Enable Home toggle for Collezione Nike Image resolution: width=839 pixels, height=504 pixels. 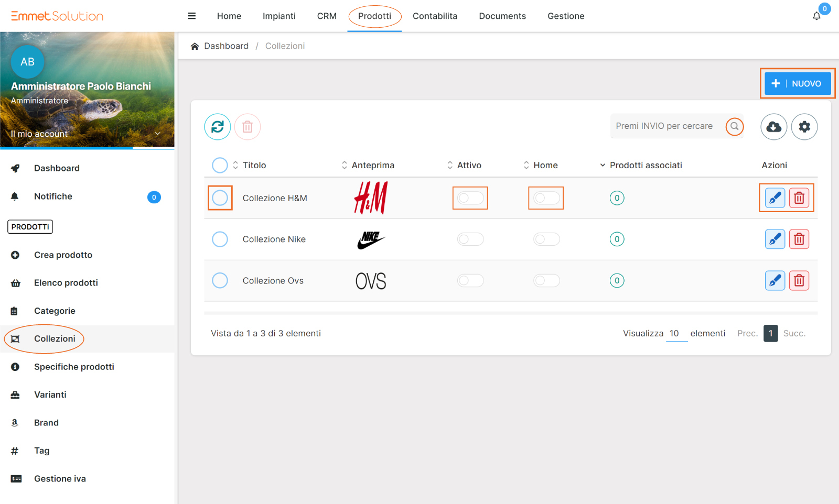(546, 239)
